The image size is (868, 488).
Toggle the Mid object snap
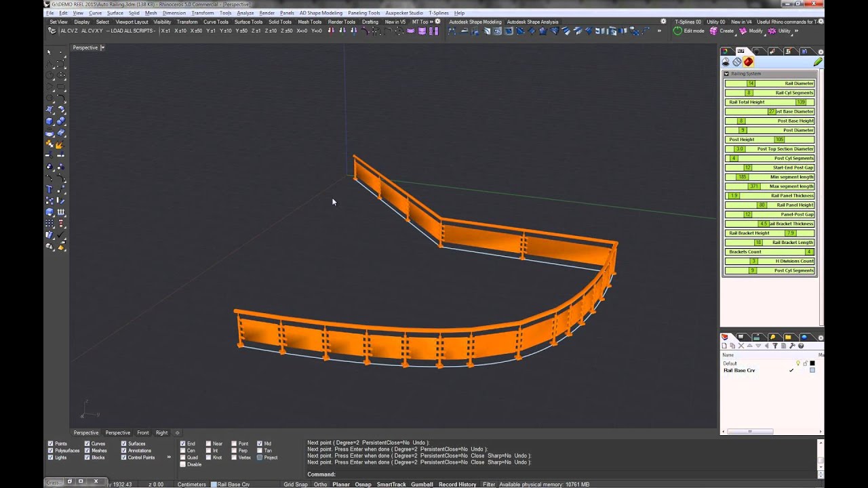(x=260, y=444)
